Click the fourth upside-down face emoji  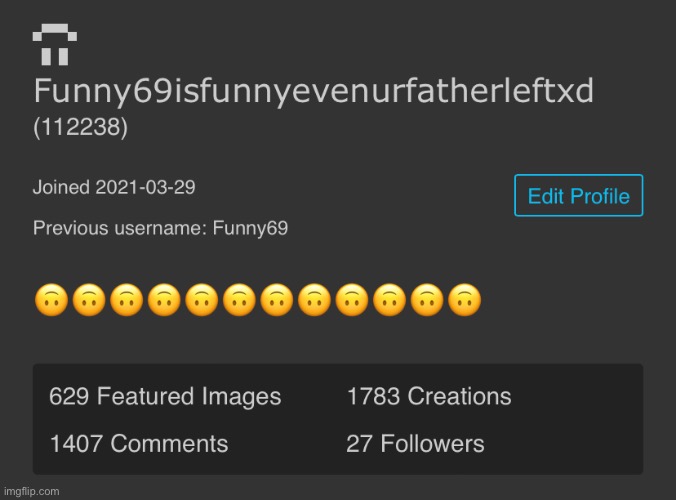pyautogui.click(x=164, y=300)
